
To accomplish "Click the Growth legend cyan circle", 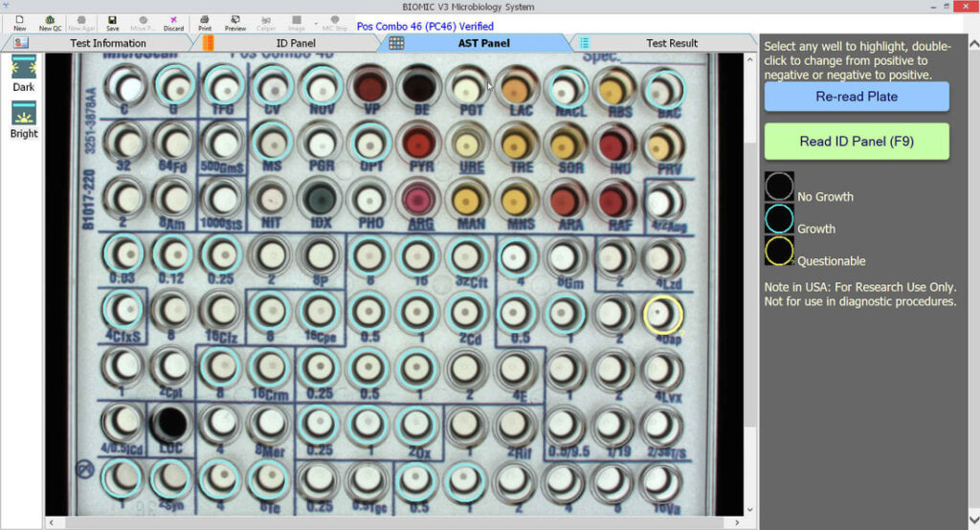I will pyautogui.click(x=779, y=219).
